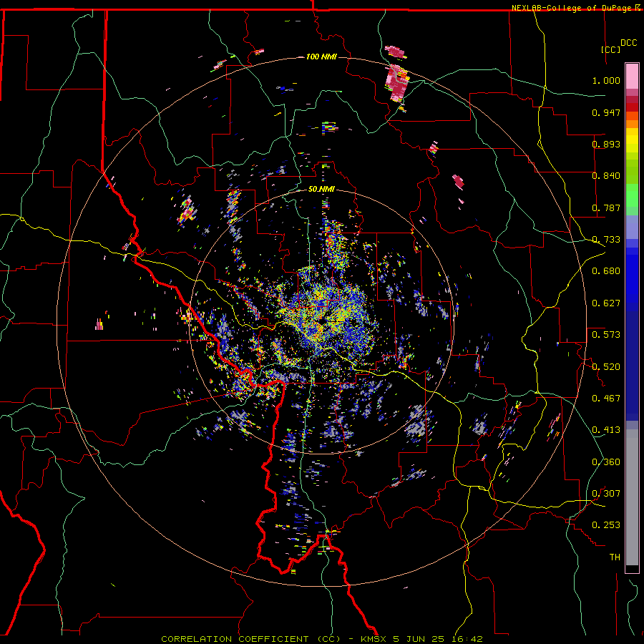Click the 0.893 scale value
This screenshot has height=644, width=644.
click(606, 144)
